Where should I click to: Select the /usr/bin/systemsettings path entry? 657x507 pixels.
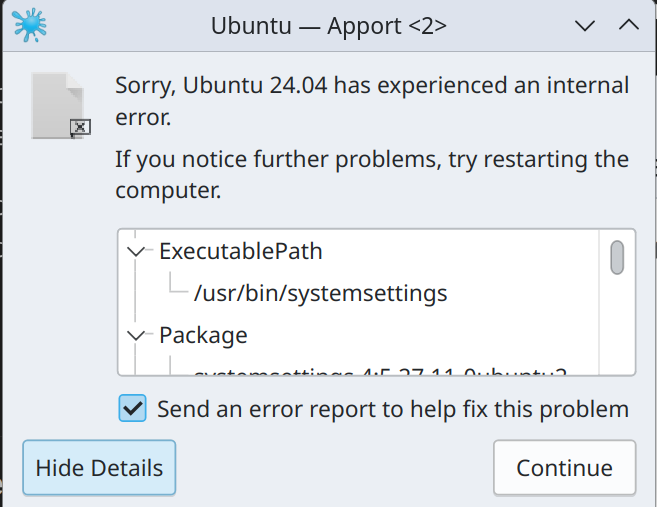[320, 293]
